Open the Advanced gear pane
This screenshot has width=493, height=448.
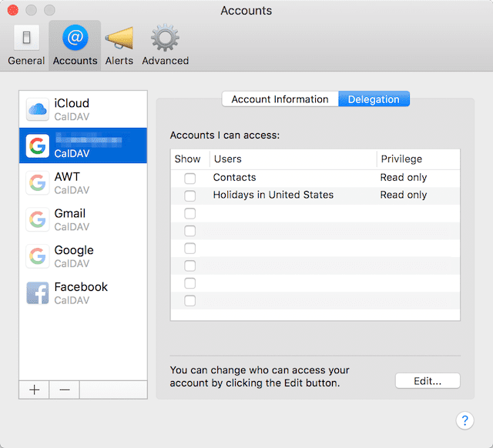[165, 45]
